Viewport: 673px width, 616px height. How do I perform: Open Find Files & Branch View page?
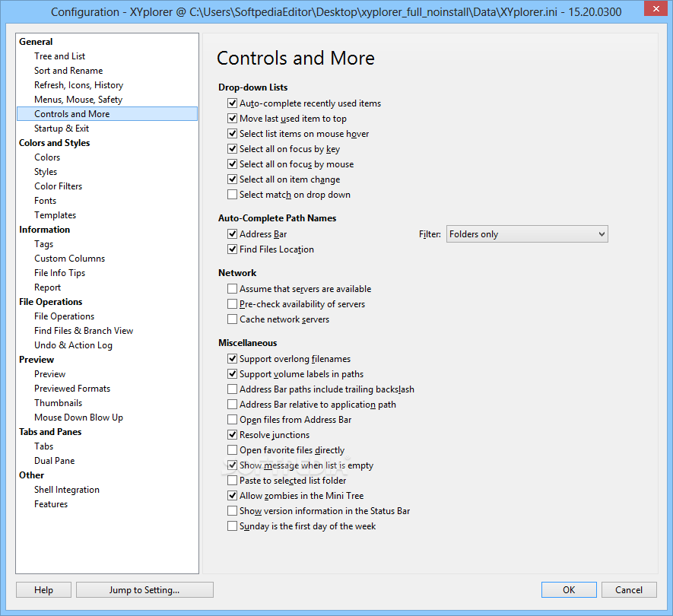pyautogui.click(x=84, y=331)
